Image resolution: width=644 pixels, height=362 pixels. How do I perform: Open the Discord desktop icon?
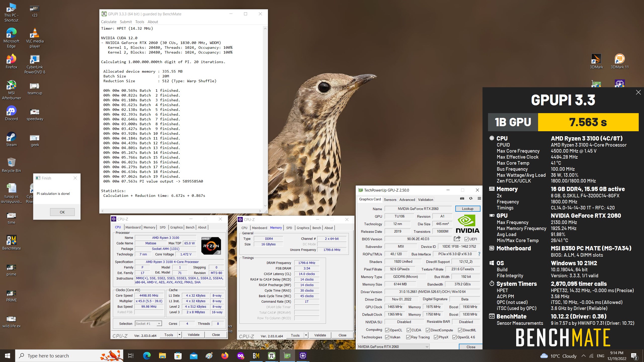[x=11, y=113]
